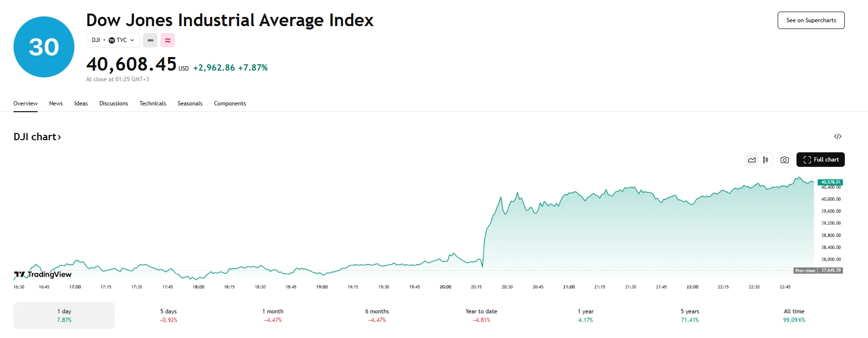
Task: Open the DJI symbol source dropdown
Action: [x=113, y=40]
